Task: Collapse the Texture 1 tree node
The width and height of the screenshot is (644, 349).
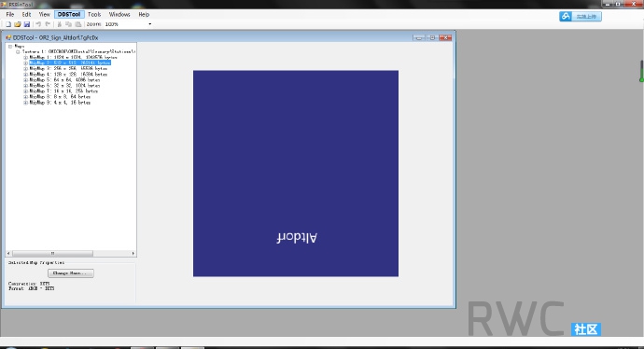Action: (x=18, y=52)
